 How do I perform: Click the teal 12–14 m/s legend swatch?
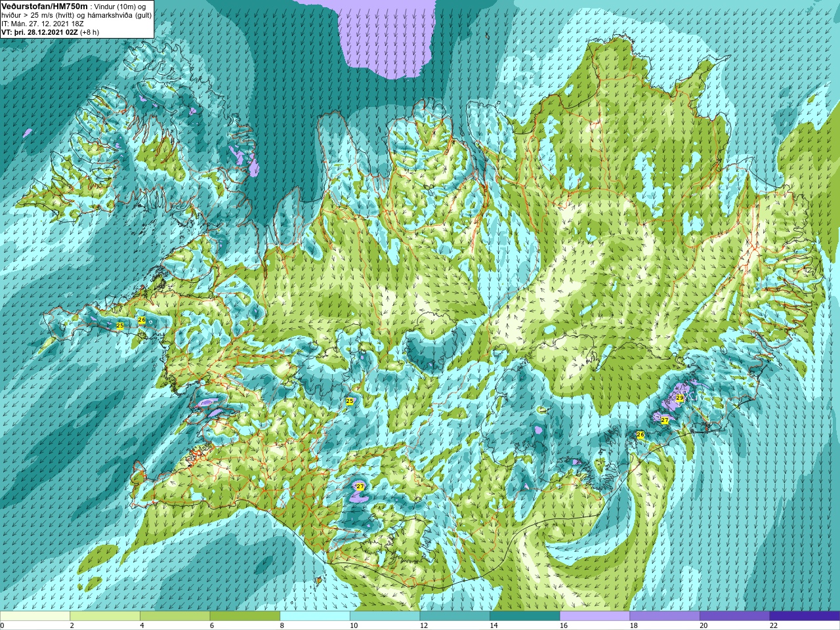coord(455,616)
